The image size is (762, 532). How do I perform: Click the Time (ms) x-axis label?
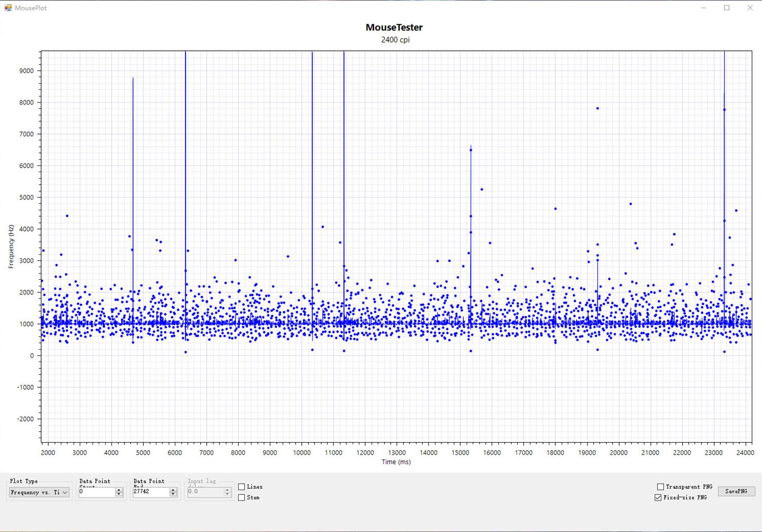(x=396, y=462)
